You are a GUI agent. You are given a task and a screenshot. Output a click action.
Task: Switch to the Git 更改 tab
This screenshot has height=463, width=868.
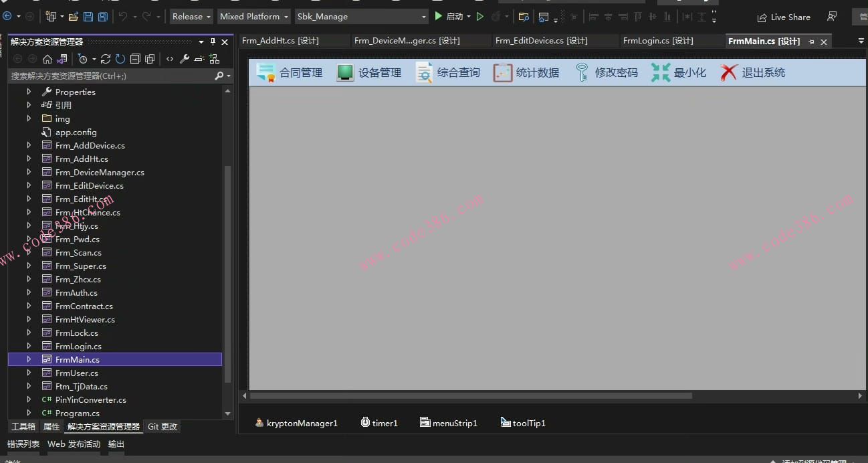(162, 426)
